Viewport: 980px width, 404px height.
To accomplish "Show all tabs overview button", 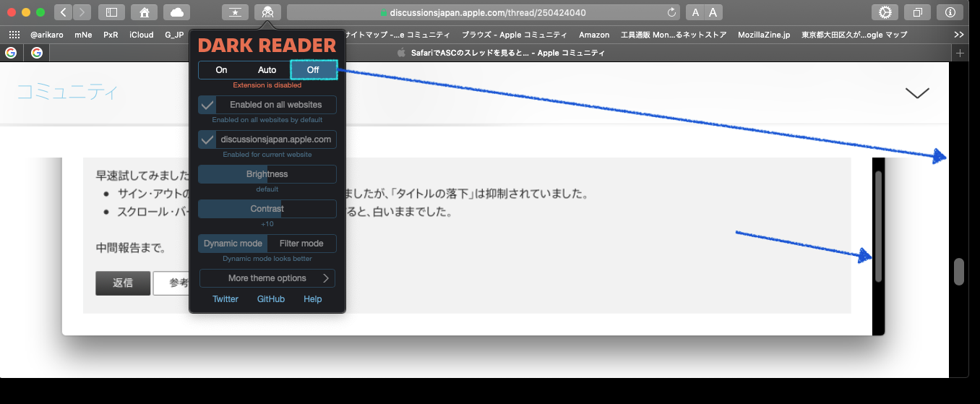I will (917, 12).
